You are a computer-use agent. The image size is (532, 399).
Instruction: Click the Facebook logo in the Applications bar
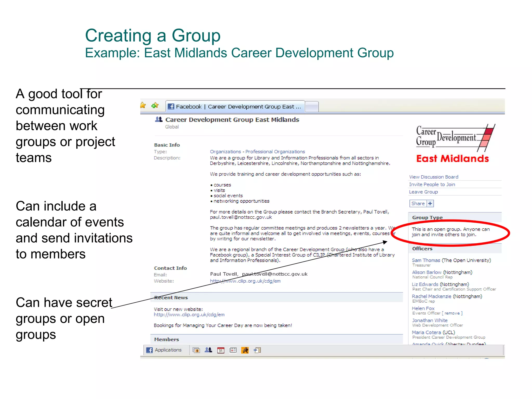[x=149, y=350]
